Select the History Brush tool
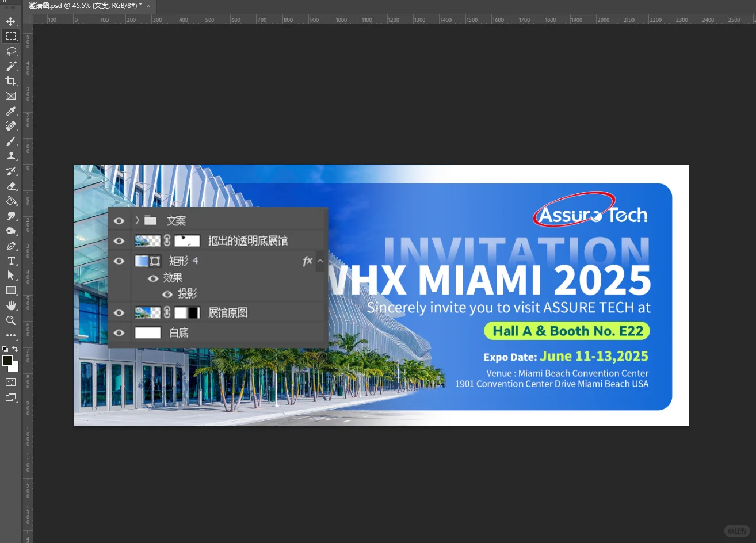The height and width of the screenshot is (543, 756). [11, 171]
